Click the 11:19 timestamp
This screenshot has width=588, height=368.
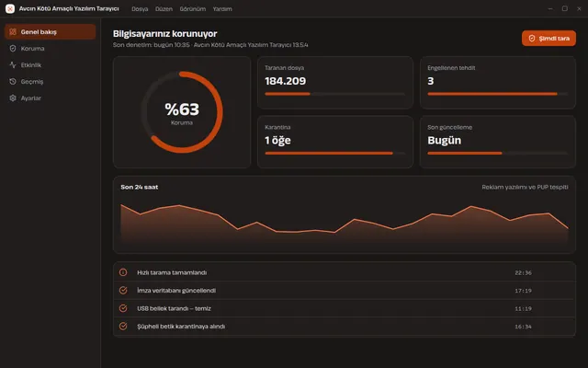tap(523, 309)
